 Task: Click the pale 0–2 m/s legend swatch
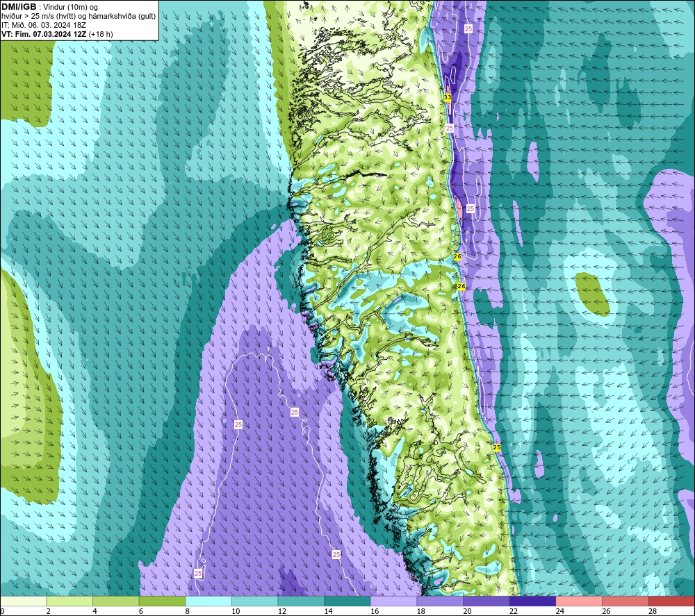[23, 601]
